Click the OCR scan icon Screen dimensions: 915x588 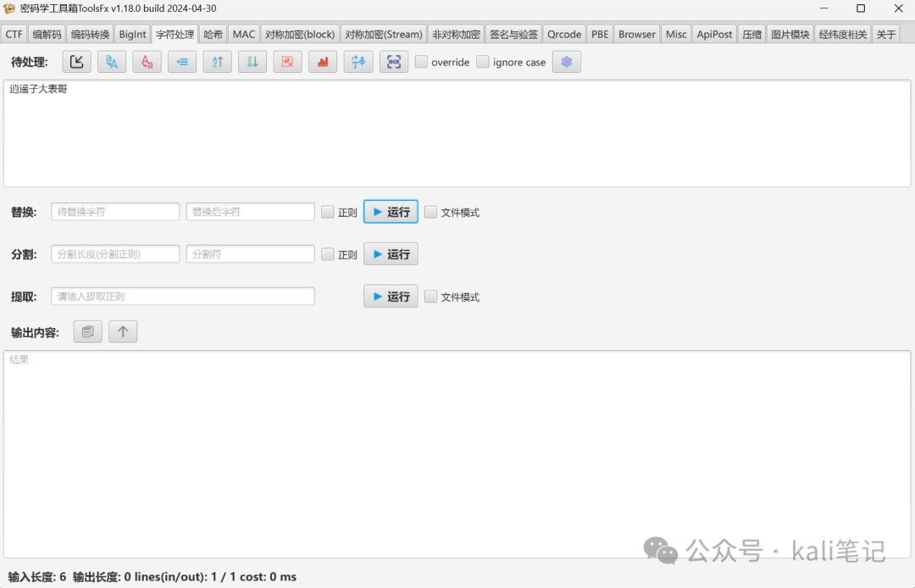[394, 62]
